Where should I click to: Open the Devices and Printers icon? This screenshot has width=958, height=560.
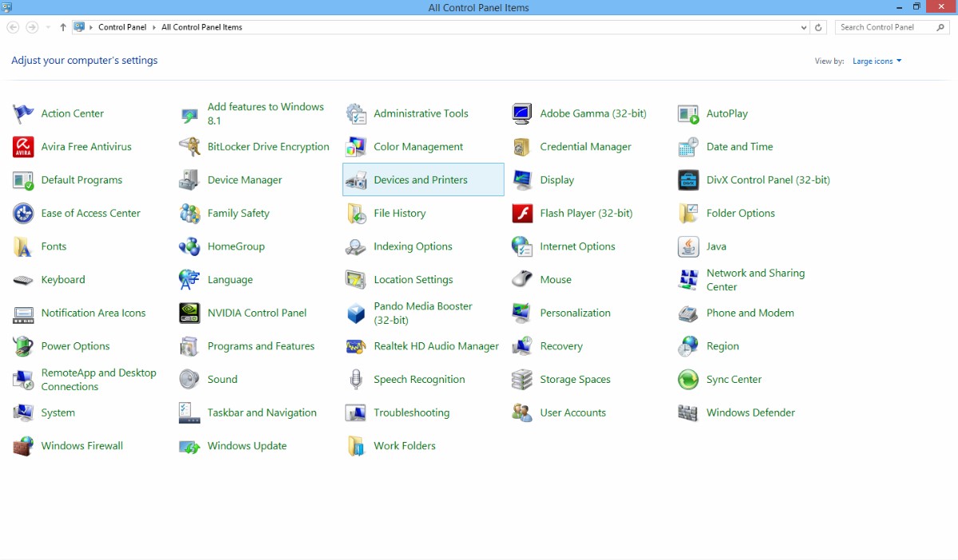pyautogui.click(x=356, y=180)
